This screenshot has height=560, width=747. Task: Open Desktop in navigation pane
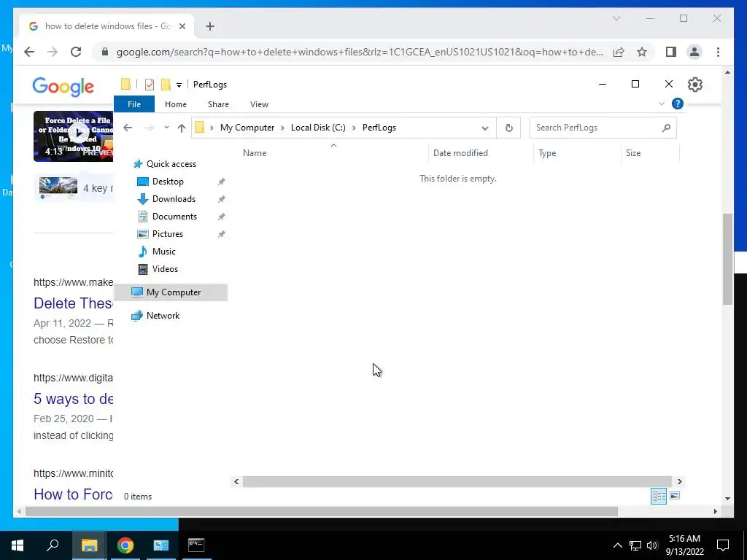[168, 182]
